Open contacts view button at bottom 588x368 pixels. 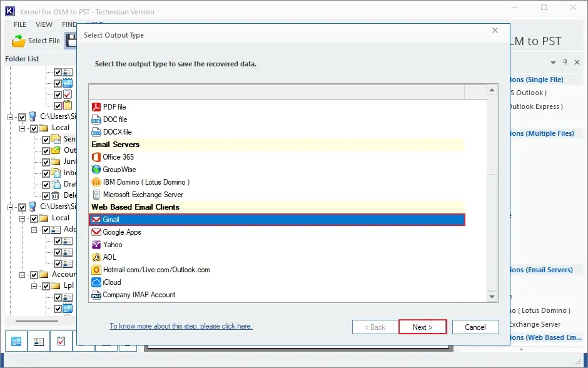click(39, 341)
